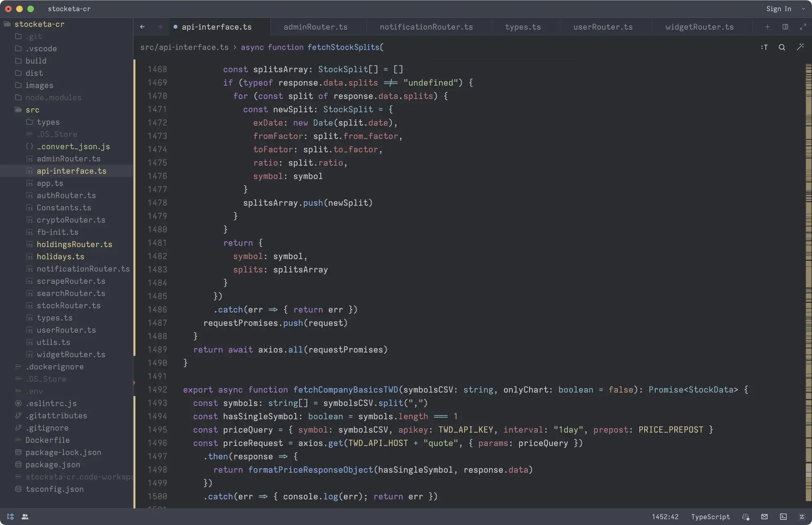Open the feedback envelope icon in status bar
The height and width of the screenshot is (525, 812).
pyautogui.click(x=764, y=517)
